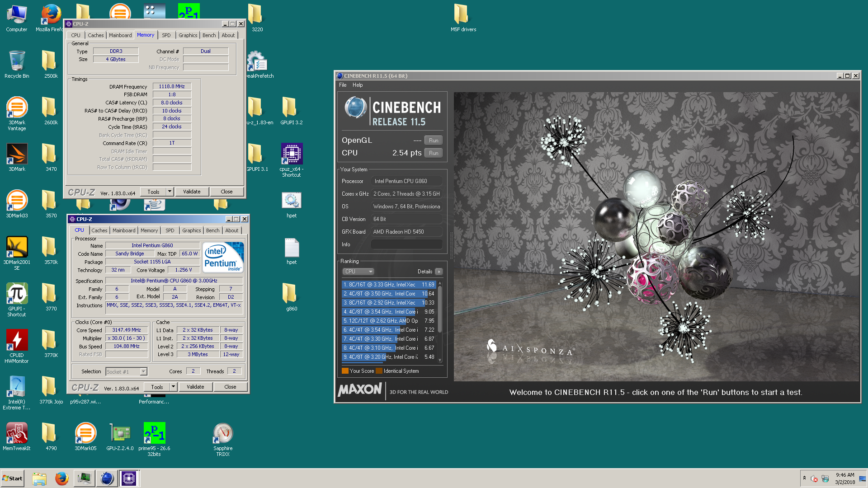Open the 2500k folder
This screenshot has width=868, height=488.
[51, 65]
